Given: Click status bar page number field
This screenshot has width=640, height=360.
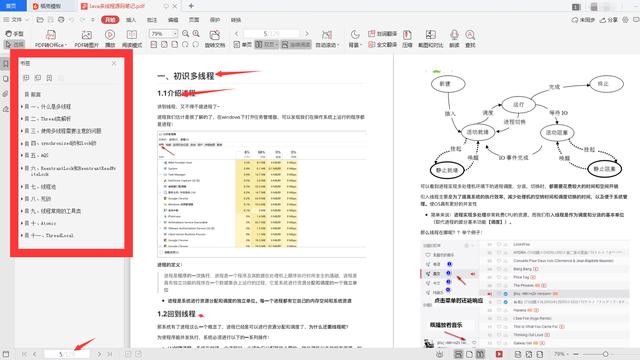Looking at the screenshot, I should 67,354.
